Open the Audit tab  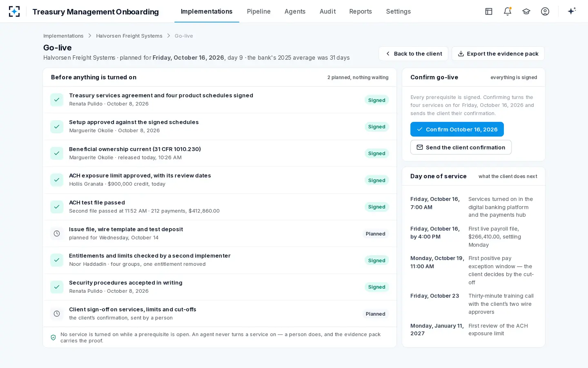click(x=327, y=11)
